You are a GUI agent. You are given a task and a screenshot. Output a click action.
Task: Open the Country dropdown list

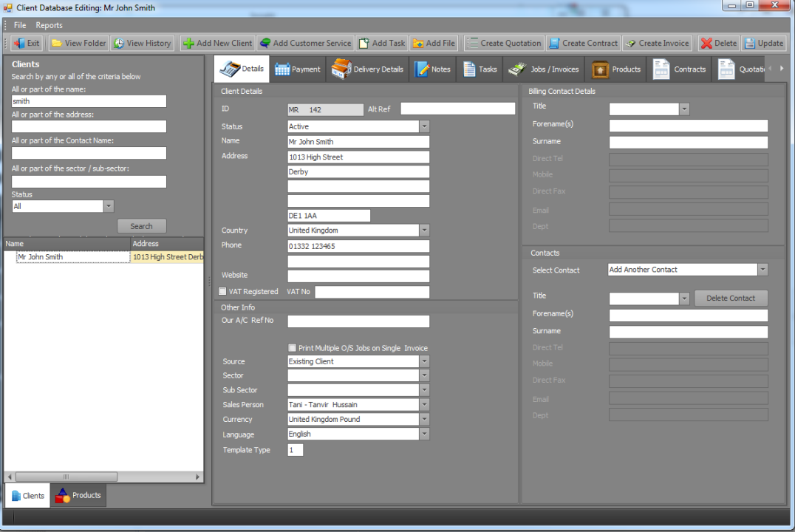424,231
